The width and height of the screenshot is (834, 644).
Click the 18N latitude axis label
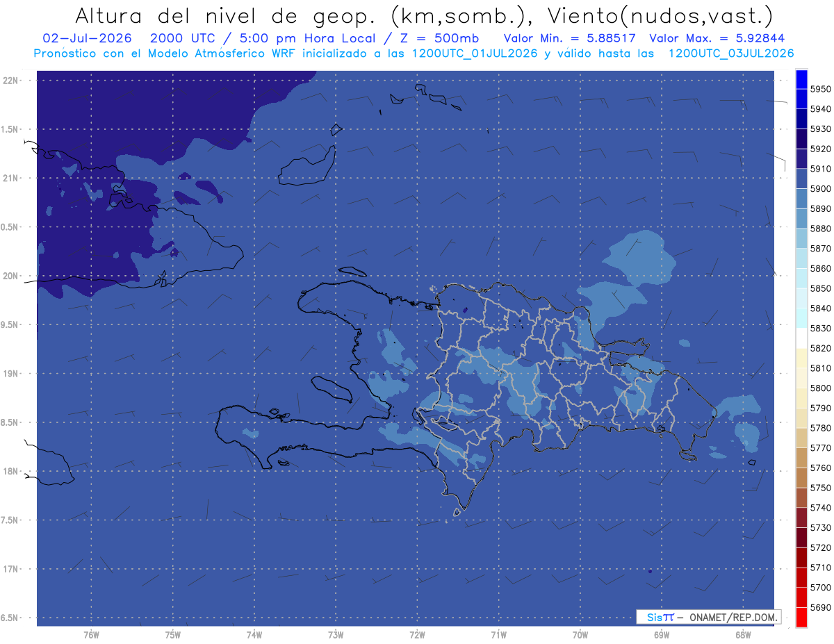pyautogui.click(x=12, y=471)
